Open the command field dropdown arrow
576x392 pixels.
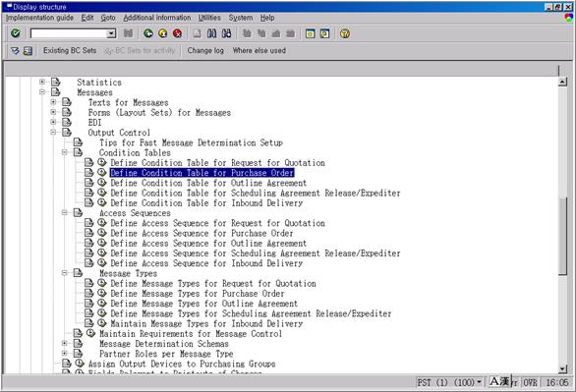pyautogui.click(x=111, y=33)
